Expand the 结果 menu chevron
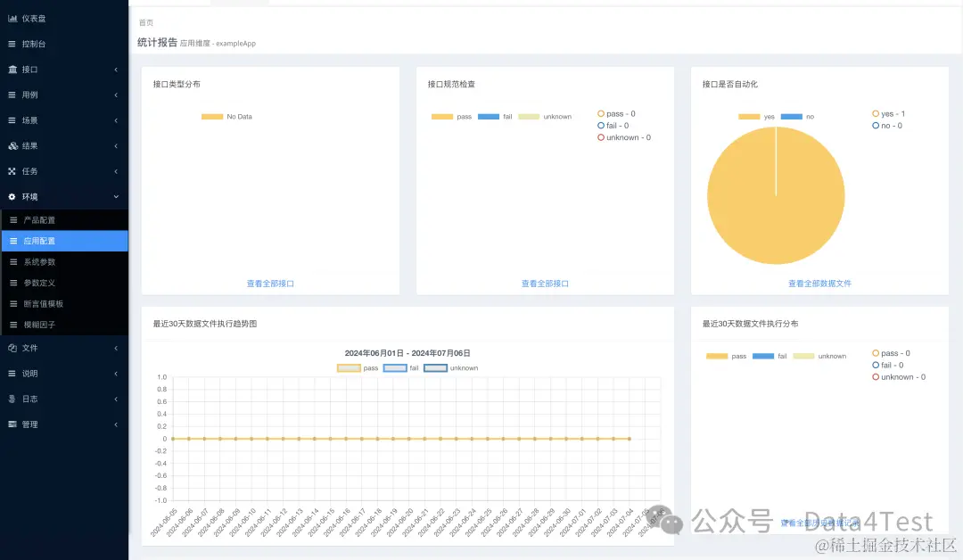This screenshot has width=963, height=560. (116, 146)
